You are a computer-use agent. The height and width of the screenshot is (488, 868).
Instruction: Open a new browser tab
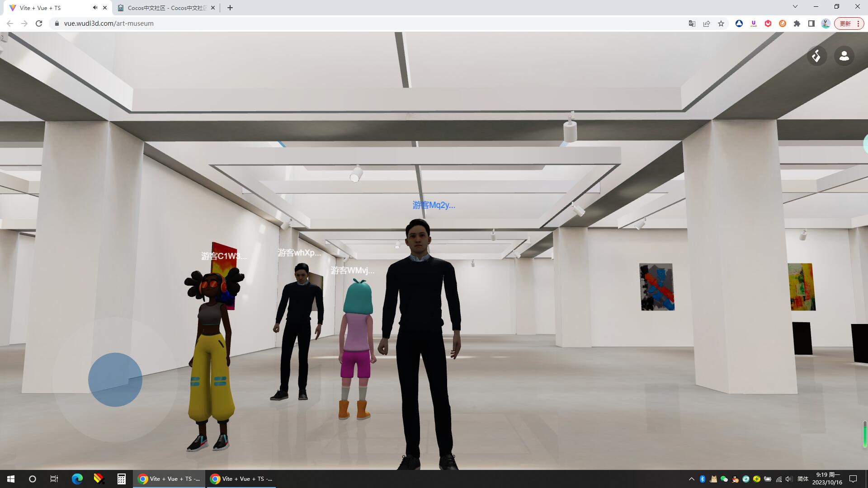point(230,8)
